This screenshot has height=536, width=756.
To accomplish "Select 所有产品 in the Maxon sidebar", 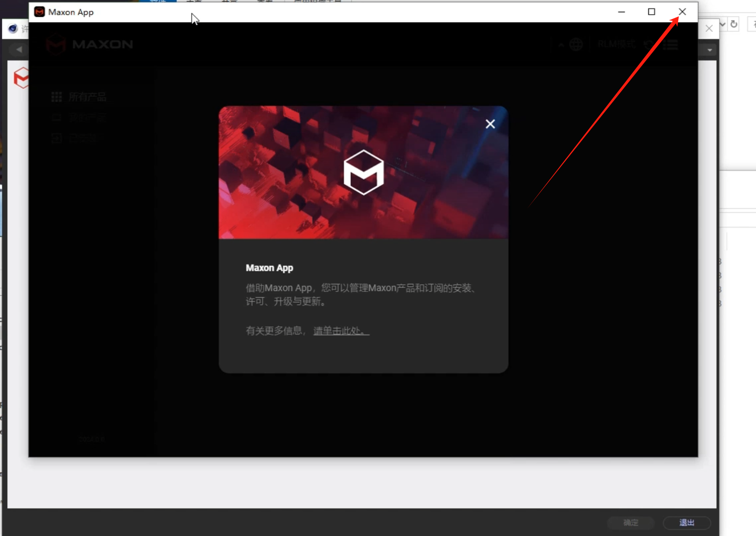I will tap(79, 97).
